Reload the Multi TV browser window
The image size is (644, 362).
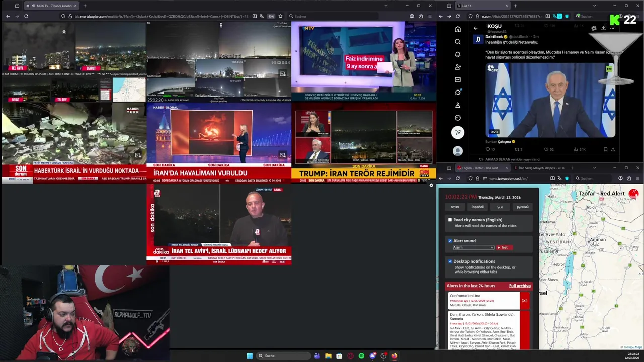click(26, 16)
